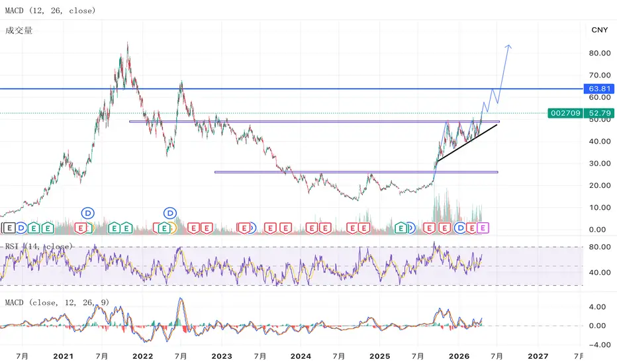Click the black-outlined E earnings marker at far left
This screenshot has width=617, height=364.
click(9, 228)
